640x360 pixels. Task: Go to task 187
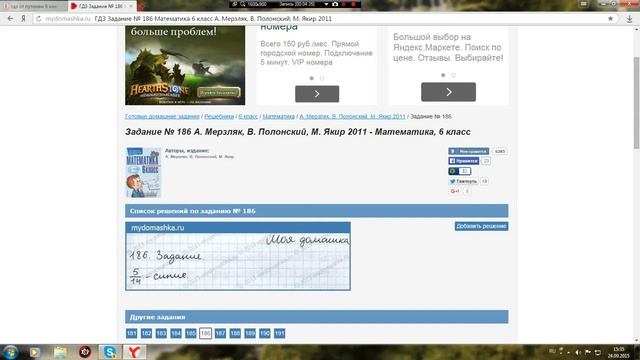[x=220, y=333]
